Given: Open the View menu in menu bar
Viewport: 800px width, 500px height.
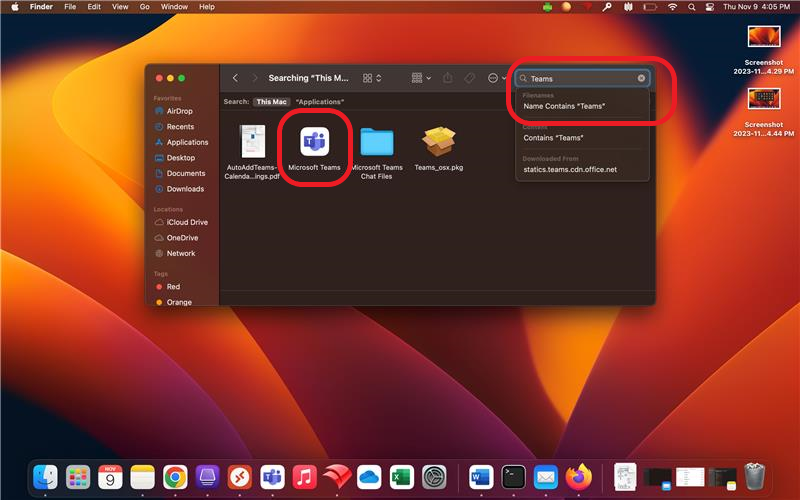Looking at the screenshot, I should click(119, 7).
